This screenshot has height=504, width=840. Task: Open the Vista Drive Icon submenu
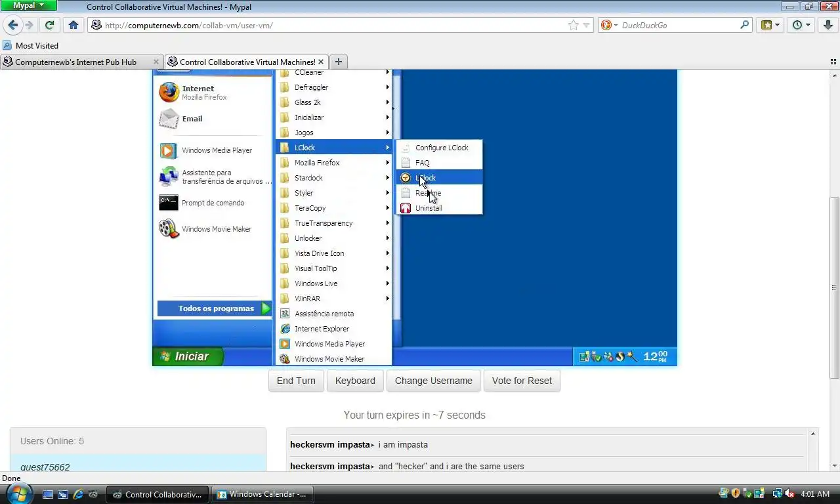(x=333, y=253)
